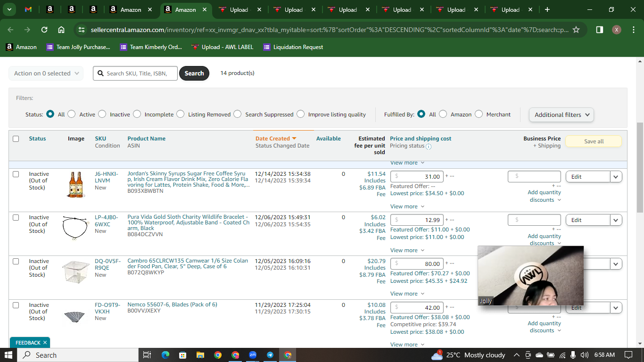
Task: Go to the Chrome home page
Action: (x=61, y=30)
